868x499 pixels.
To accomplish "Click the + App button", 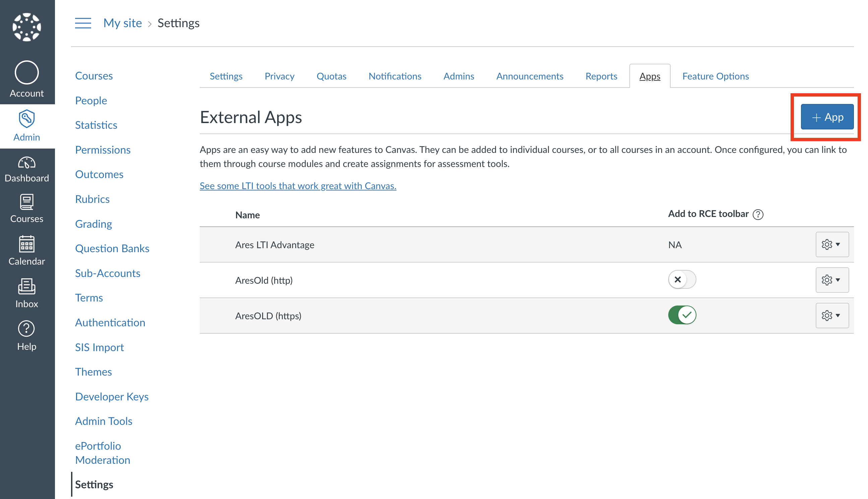I will [826, 117].
